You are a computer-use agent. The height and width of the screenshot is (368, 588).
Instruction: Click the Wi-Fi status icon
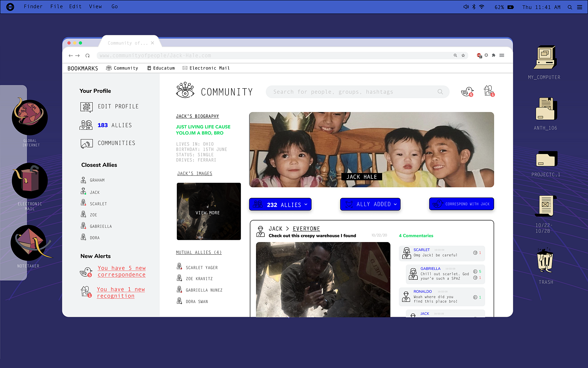tap(482, 7)
